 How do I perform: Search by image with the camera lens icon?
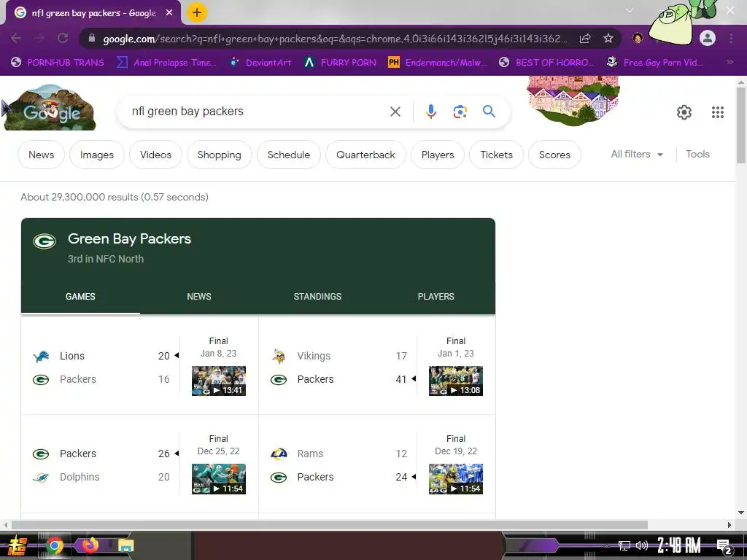click(x=460, y=112)
